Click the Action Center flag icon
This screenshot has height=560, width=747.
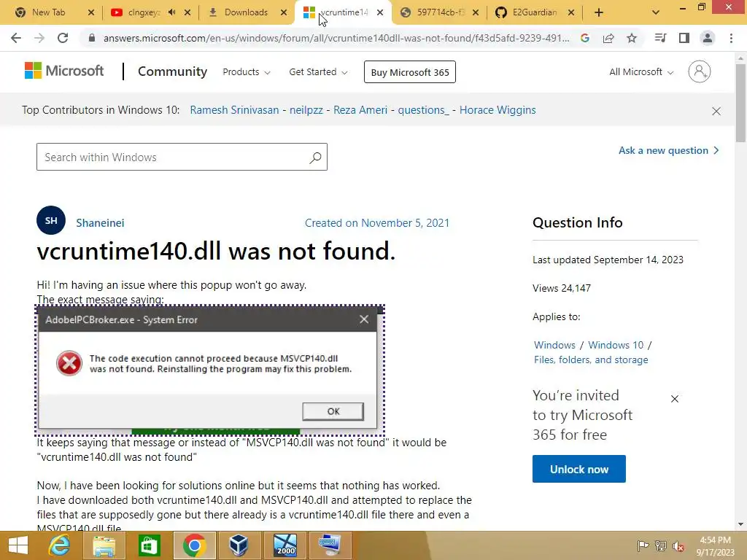pos(643,545)
